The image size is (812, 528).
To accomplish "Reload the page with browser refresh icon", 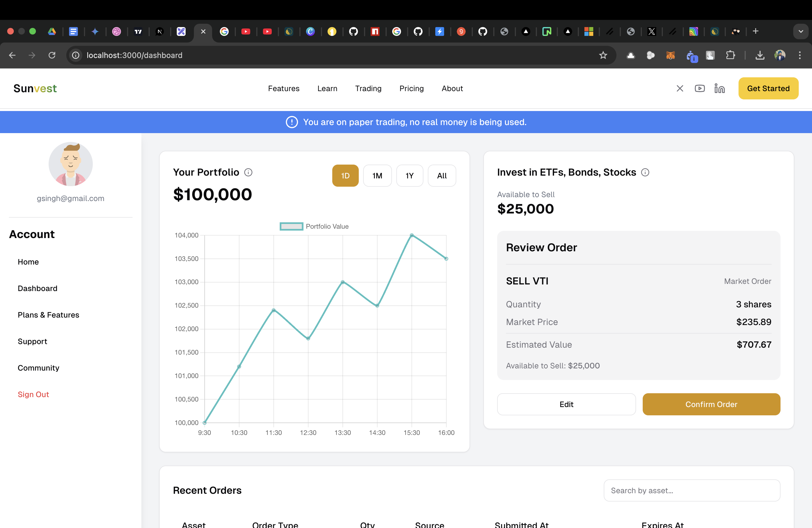I will (52, 55).
